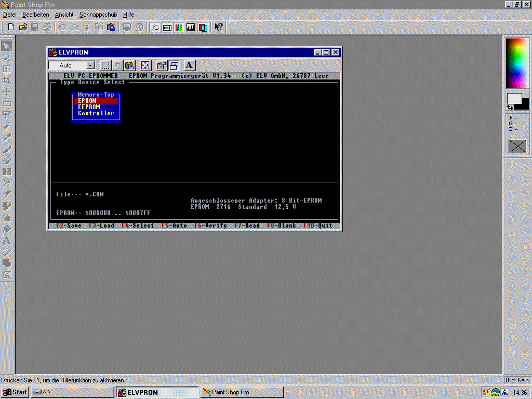Select EPROM in Memory-Typ list
This screenshot has width=532, height=399.
[96, 101]
